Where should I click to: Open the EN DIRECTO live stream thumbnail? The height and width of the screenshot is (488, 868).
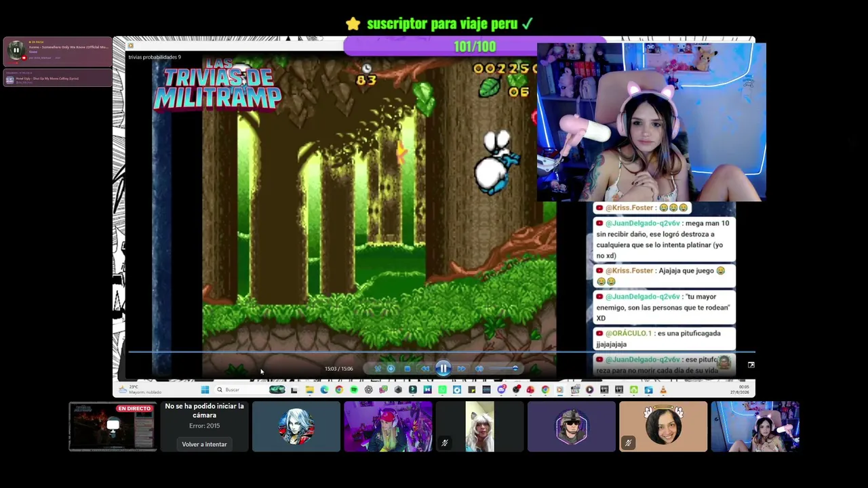coord(113,426)
